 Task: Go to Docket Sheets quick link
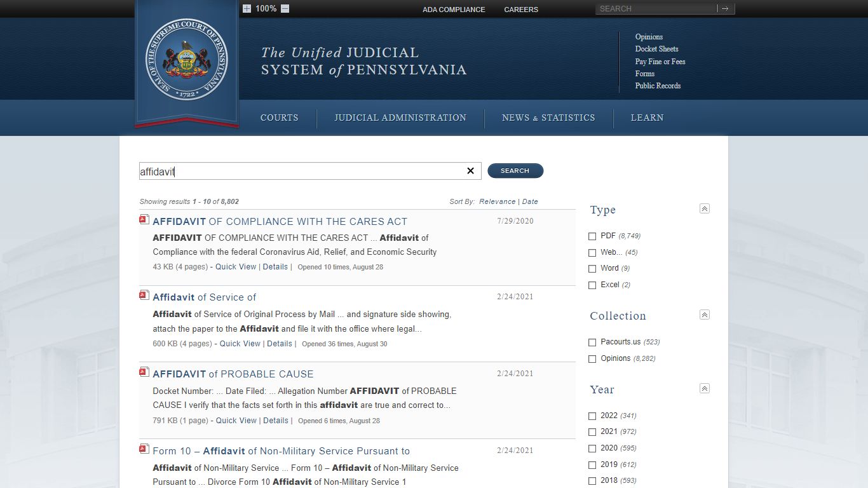tap(656, 49)
